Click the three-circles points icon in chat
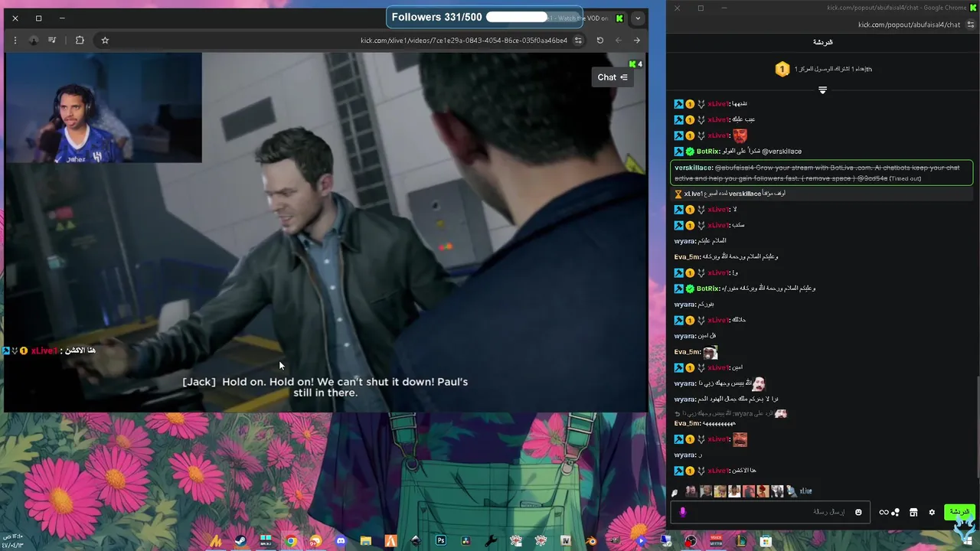The height and width of the screenshot is (551, 980). (x=895, y=512)
